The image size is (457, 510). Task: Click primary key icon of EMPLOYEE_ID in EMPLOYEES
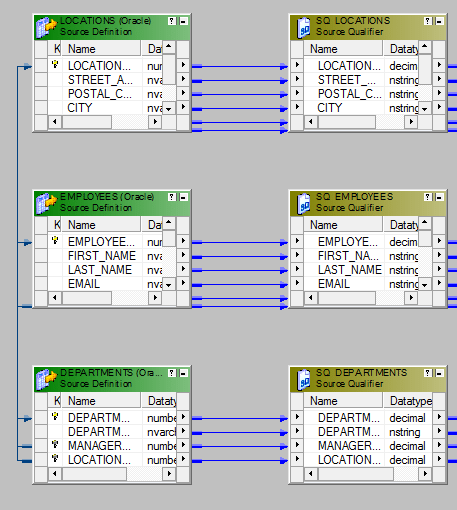[55, 240]
